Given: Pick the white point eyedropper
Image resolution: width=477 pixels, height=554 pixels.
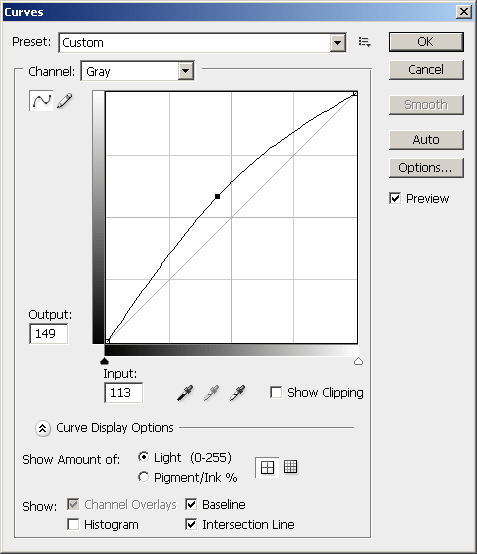Looking at the screenshot, I should tap(237, 393).
